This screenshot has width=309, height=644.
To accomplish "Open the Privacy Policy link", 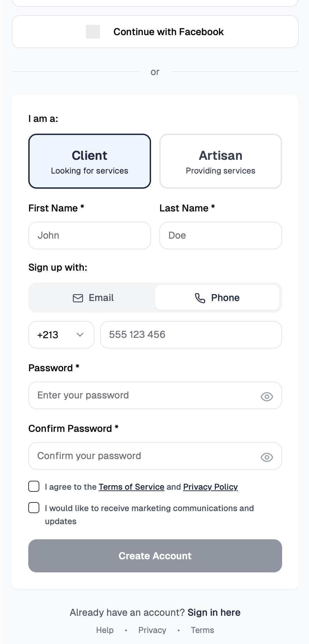I will coord(210,487).
